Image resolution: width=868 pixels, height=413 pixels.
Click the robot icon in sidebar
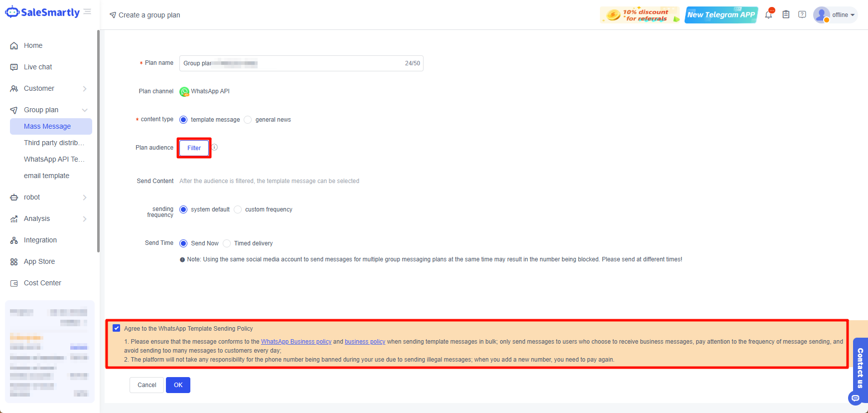[x=14, y=198]
